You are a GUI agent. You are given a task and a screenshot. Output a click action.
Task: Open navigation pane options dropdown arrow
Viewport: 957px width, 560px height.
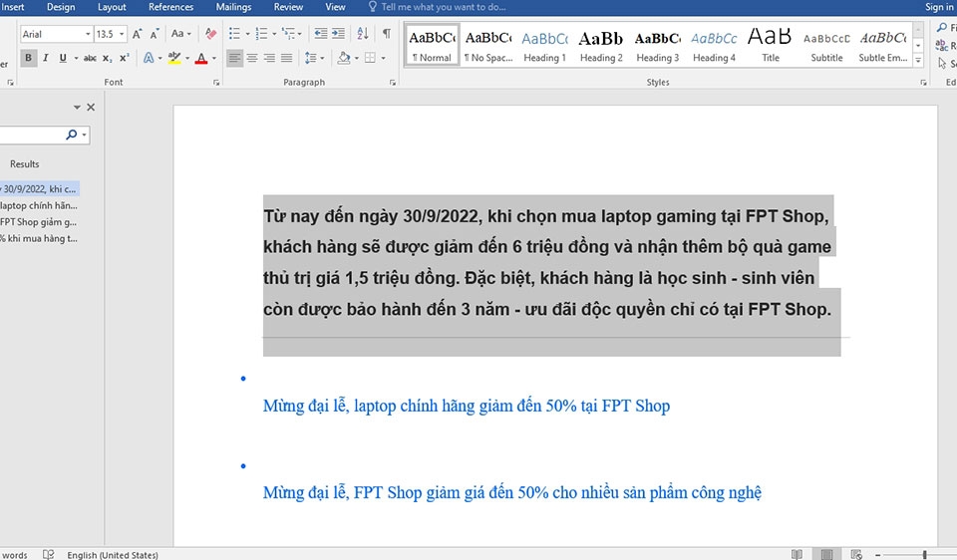77,108
